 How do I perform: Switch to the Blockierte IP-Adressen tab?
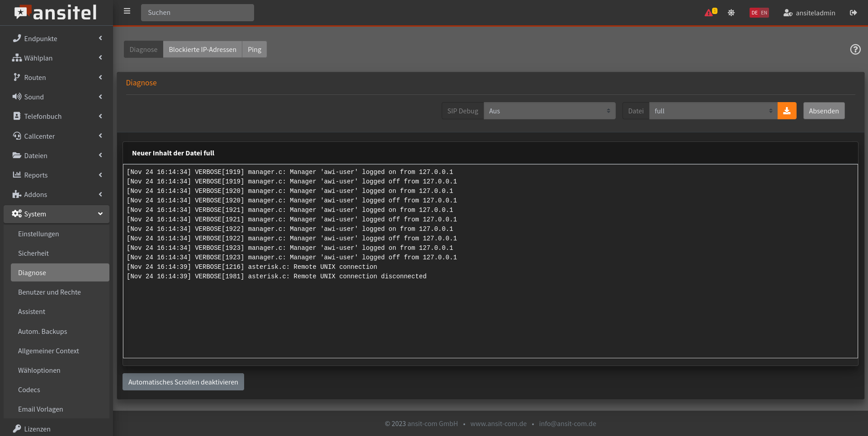[x=203, y=50]
